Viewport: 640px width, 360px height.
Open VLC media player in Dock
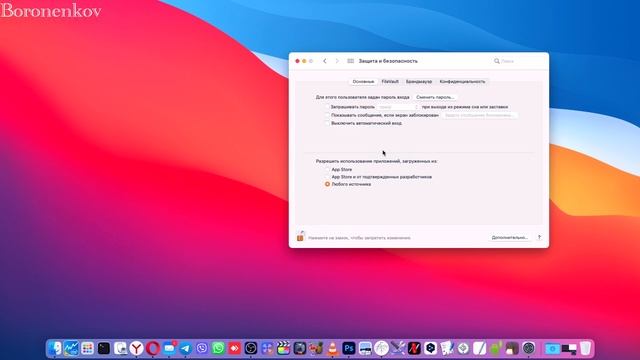point(332,348)
